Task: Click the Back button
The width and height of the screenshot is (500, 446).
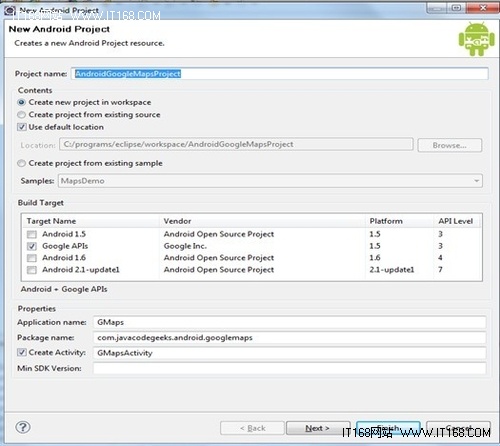Action: [252, 428]
